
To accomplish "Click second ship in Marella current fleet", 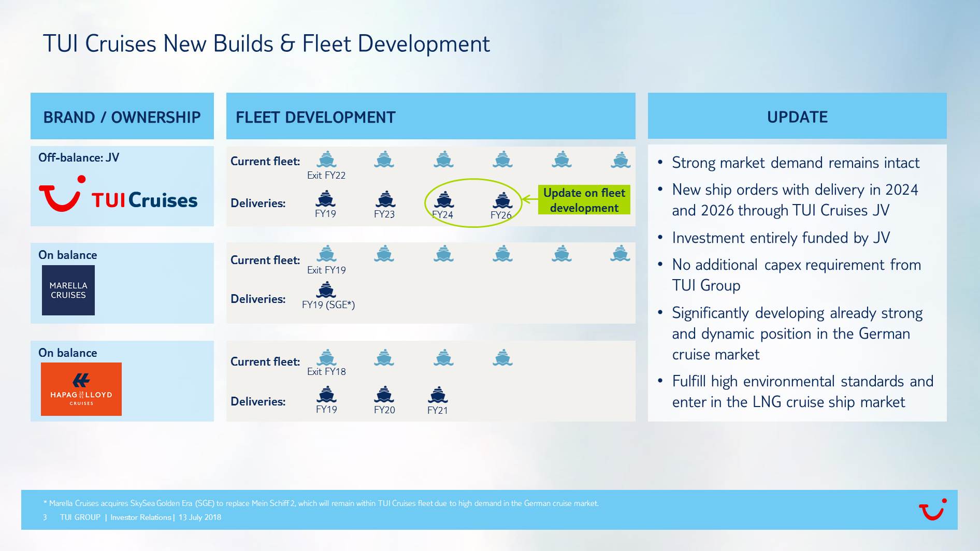I will coord(384,254).
